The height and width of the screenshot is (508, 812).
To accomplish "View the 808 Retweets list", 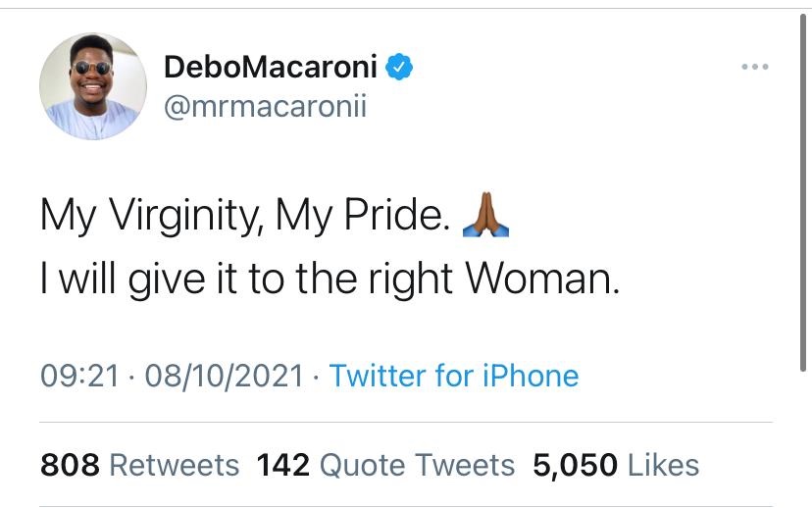I will click(139, 465).
